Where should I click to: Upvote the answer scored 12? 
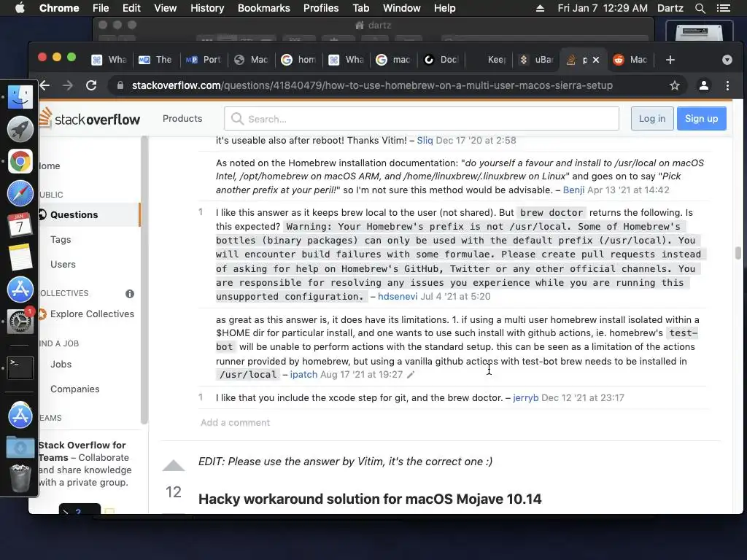point(174,466)
